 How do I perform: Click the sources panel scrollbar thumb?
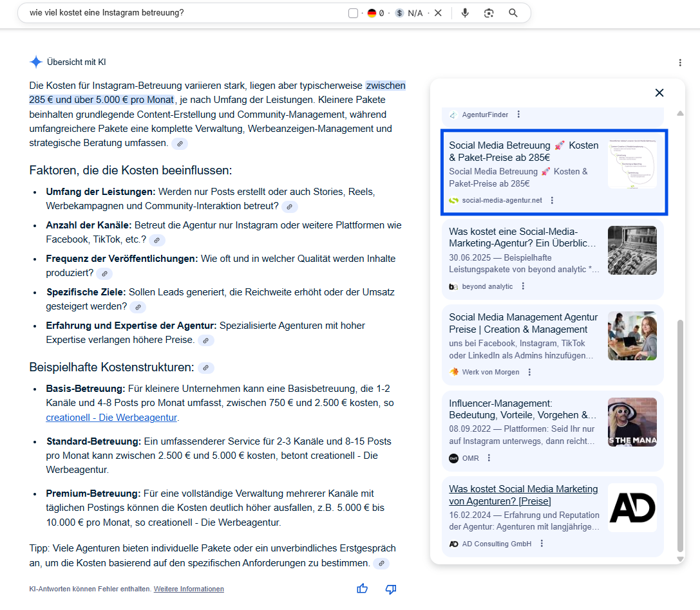tap(680, 436)
